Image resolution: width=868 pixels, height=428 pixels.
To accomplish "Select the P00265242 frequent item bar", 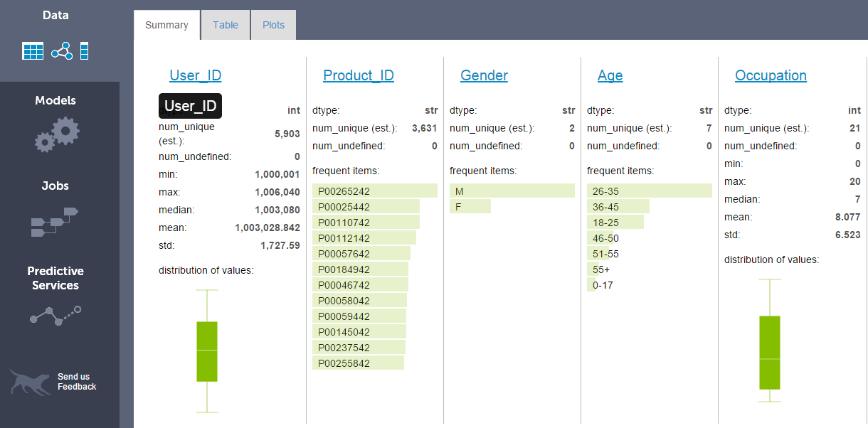I will coord(374,191).
